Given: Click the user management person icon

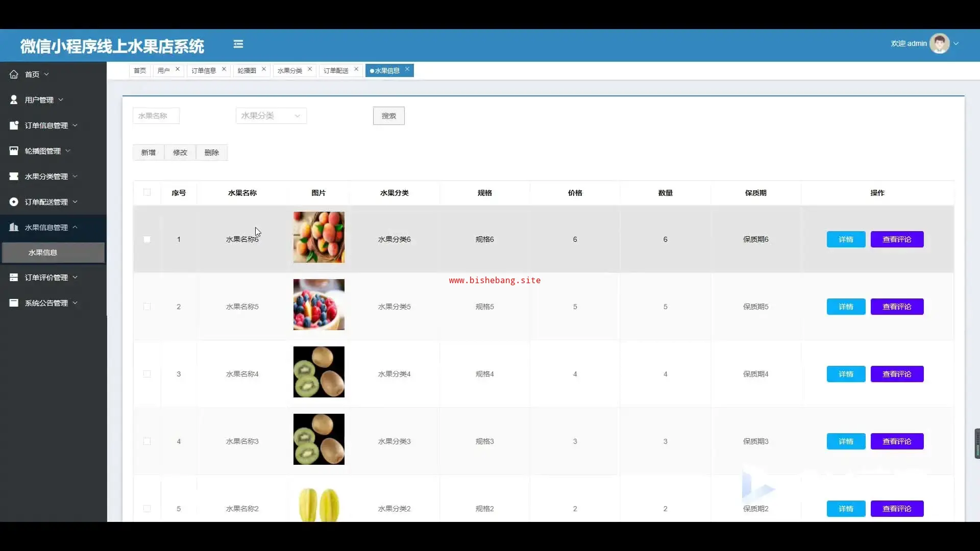Looking at the screenshot, I should click(14, 100).
